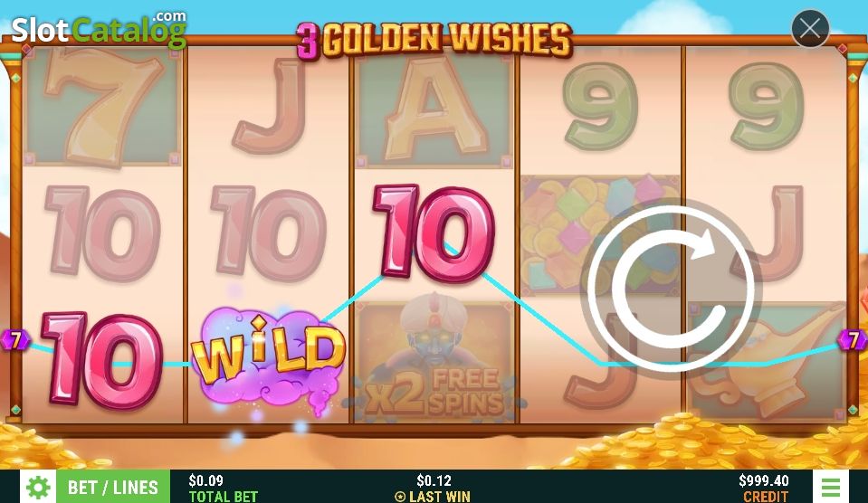Click the $0.12 Last Win display
Screen dimensions: 868x503
click(x=434, y=488)
